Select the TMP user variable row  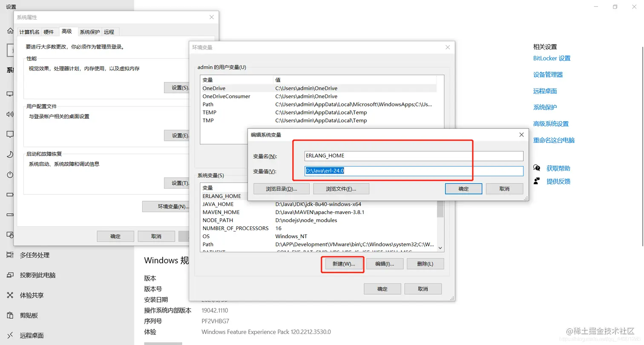coord(319,120)
